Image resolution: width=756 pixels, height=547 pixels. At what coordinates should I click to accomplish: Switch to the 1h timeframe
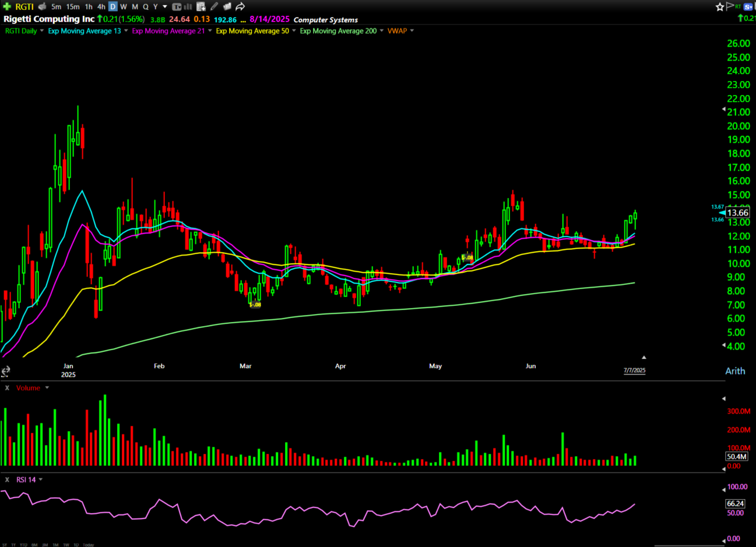pos(89,6)
